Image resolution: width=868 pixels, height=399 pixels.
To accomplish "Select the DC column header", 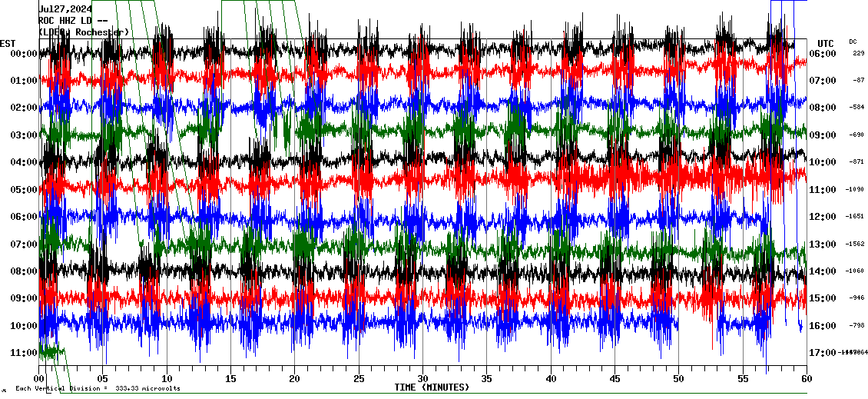I will coord(853,42).
